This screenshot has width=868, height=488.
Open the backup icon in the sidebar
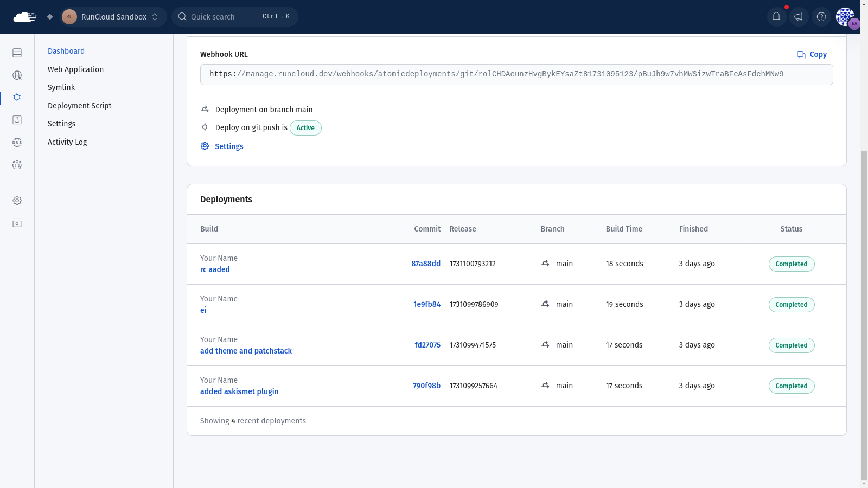click(17, 120)
